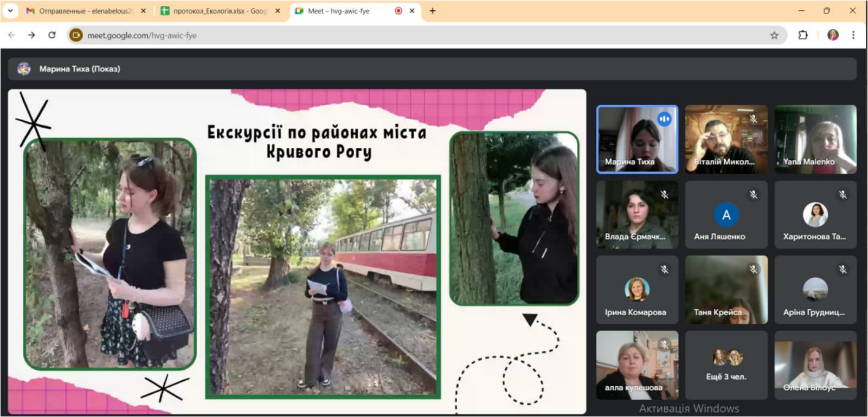Open the browser extensions menu

pos(803,35)
